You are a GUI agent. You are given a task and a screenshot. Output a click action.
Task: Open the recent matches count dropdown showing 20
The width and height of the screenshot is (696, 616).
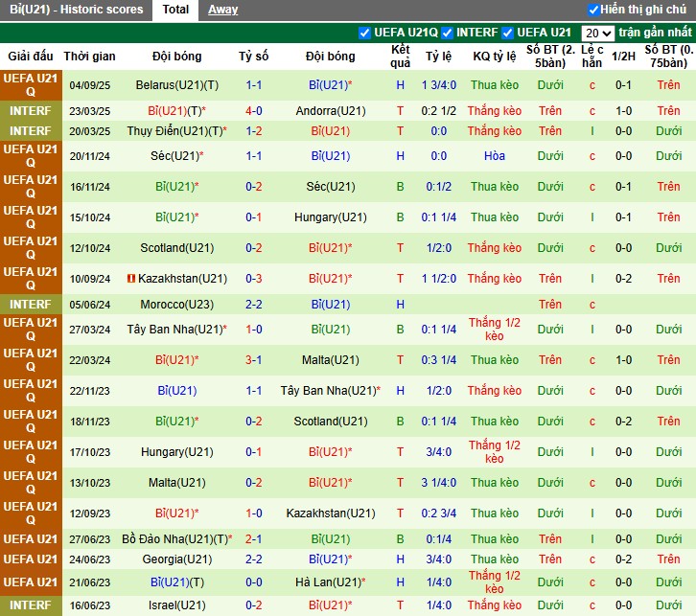(596, 33)
